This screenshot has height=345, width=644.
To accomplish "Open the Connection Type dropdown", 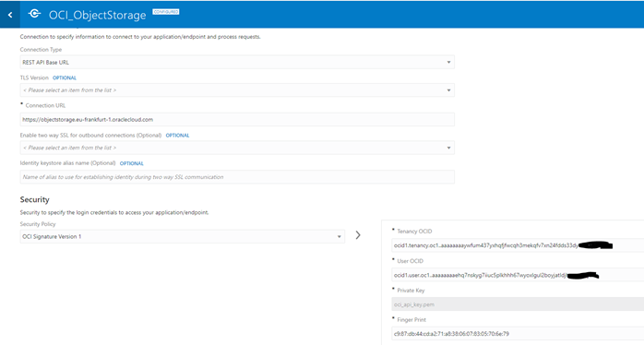I will tap(237, 63).
